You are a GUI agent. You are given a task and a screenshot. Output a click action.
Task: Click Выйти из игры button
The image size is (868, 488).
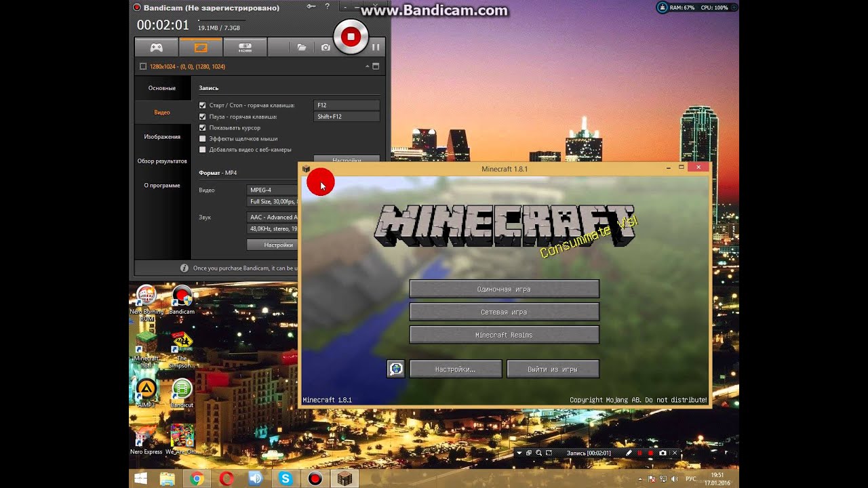(x=553, y=369)
